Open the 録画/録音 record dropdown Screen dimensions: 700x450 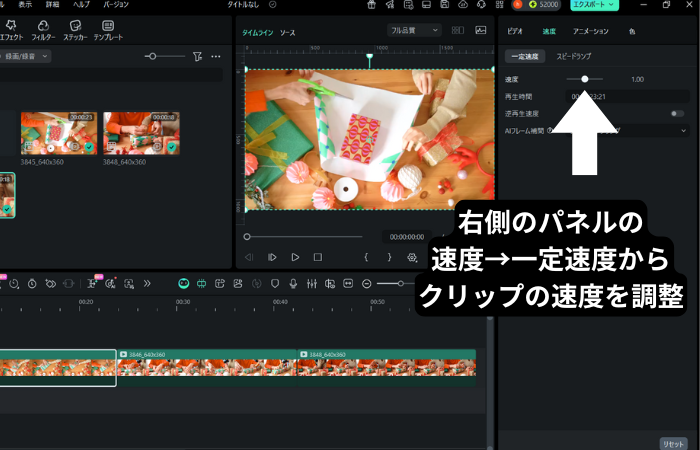[x=25, y=56]
